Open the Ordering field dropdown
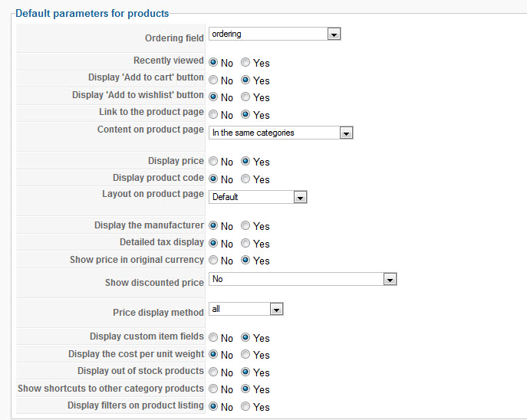Image resolution: width=527 pixels, height=420 pixels. point(275,34)
